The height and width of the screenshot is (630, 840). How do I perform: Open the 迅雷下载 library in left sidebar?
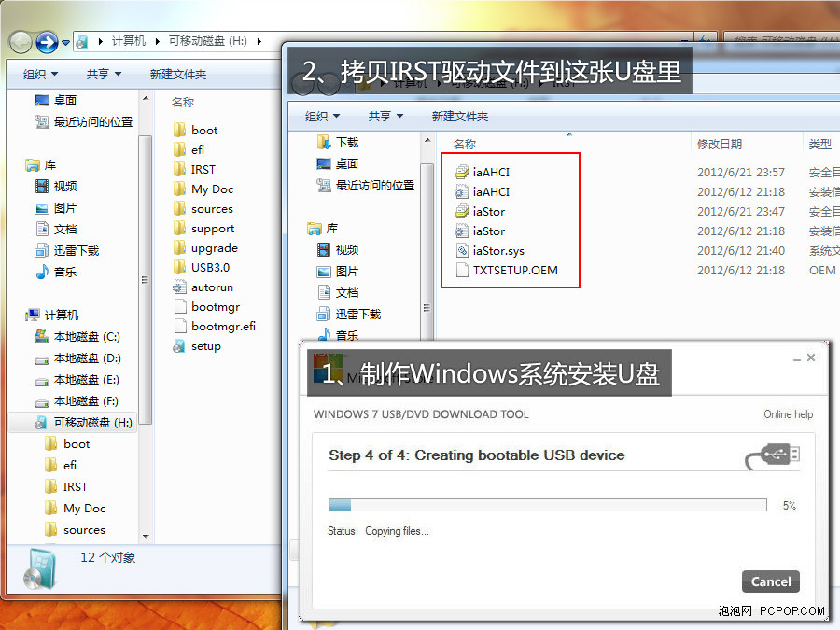point(77,250)
